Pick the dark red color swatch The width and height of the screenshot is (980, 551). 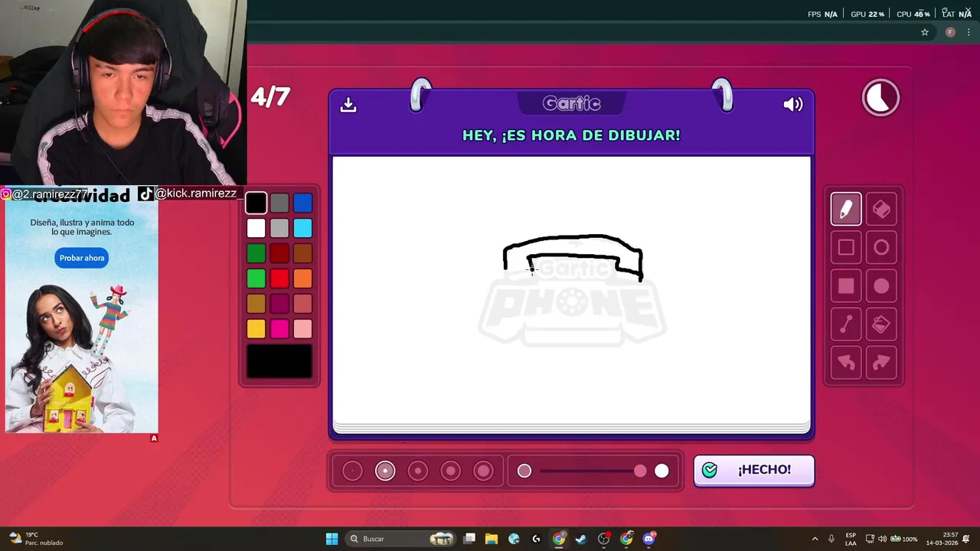pyautogui.click(x=279, y=253)
